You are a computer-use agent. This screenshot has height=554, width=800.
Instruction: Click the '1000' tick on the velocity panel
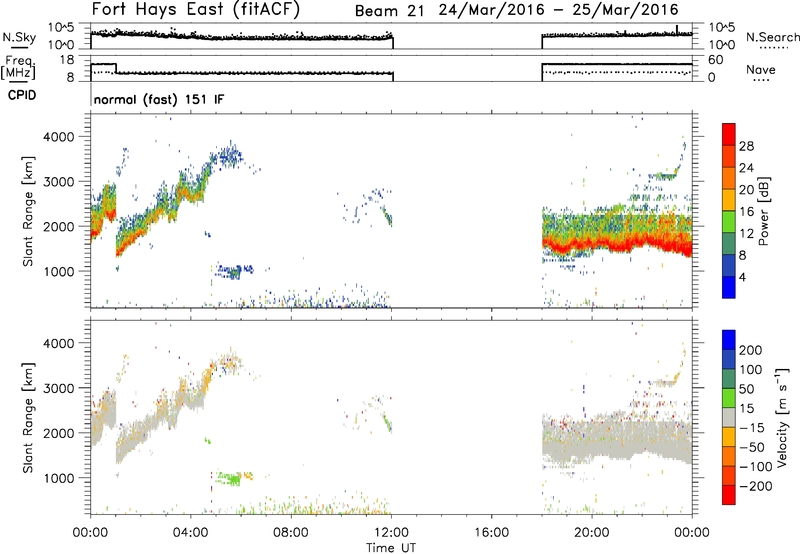click(58, 478)
